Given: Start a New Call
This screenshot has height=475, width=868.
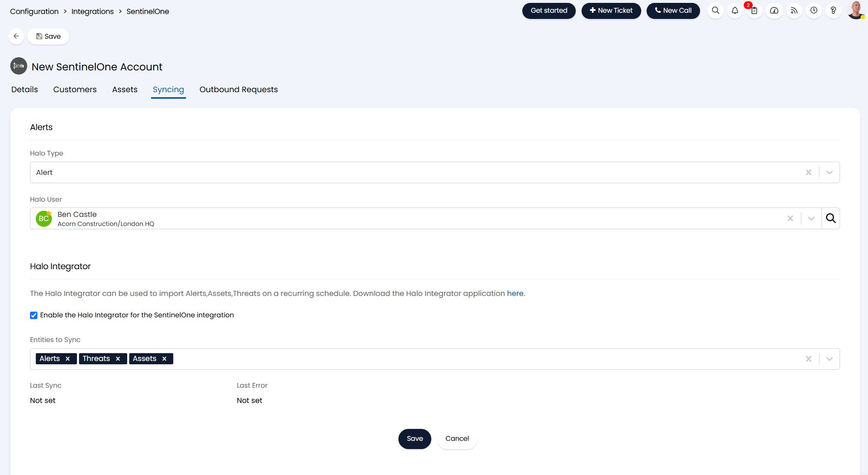Looking at the screenshot, I should point(673,11).
